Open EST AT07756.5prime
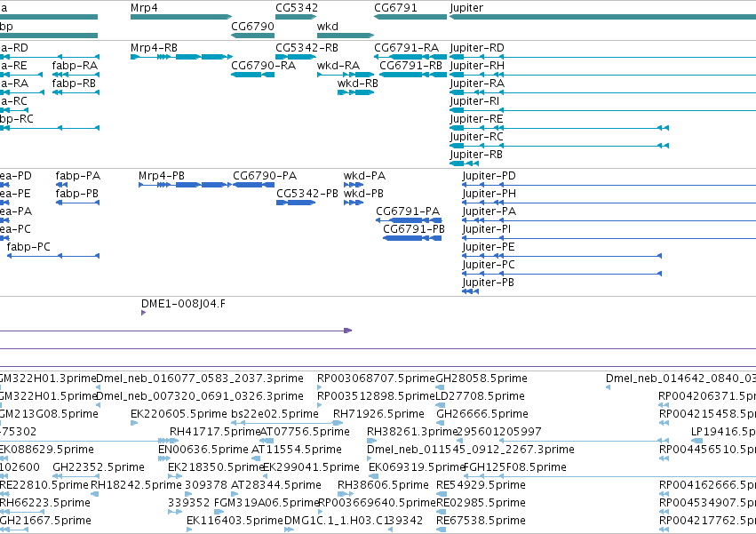The image size is (756, 534). [x=305, y=432]
